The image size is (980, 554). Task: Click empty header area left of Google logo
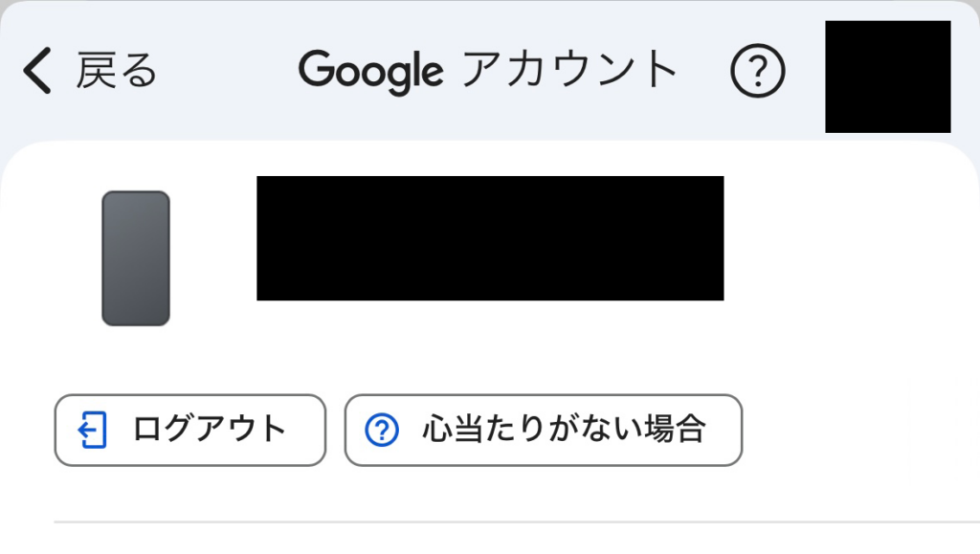(x=230, y=71)
